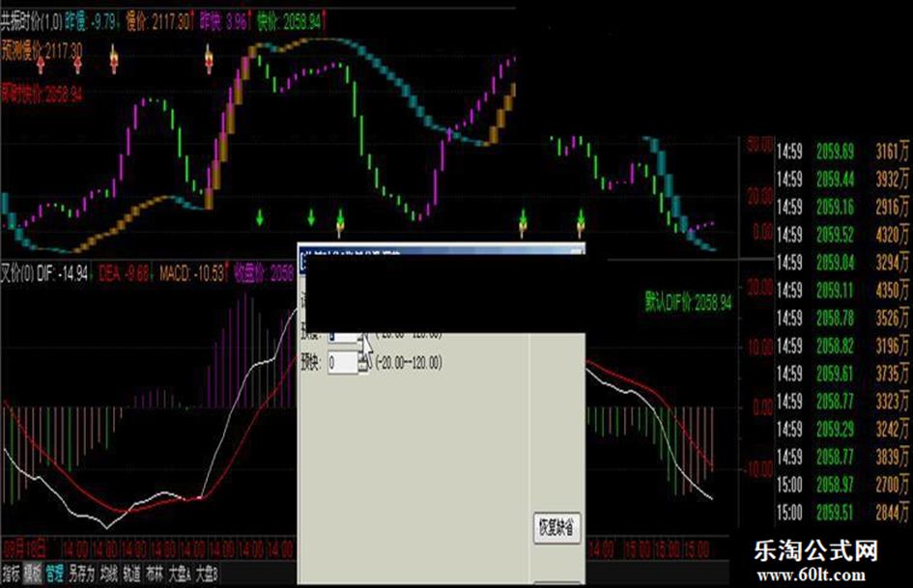Viewport: 913px width, 588px height.
Task: Choose the 另存为 tab
Action: click(x=81, y=574)
